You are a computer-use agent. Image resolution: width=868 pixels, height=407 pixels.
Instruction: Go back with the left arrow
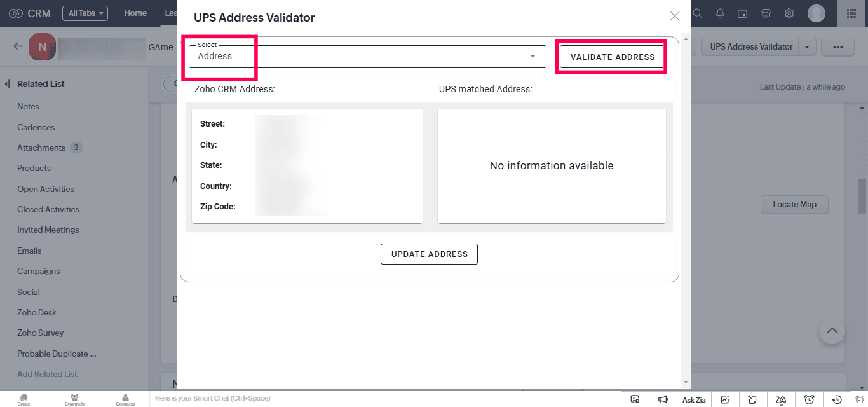[x=18, y=46]
